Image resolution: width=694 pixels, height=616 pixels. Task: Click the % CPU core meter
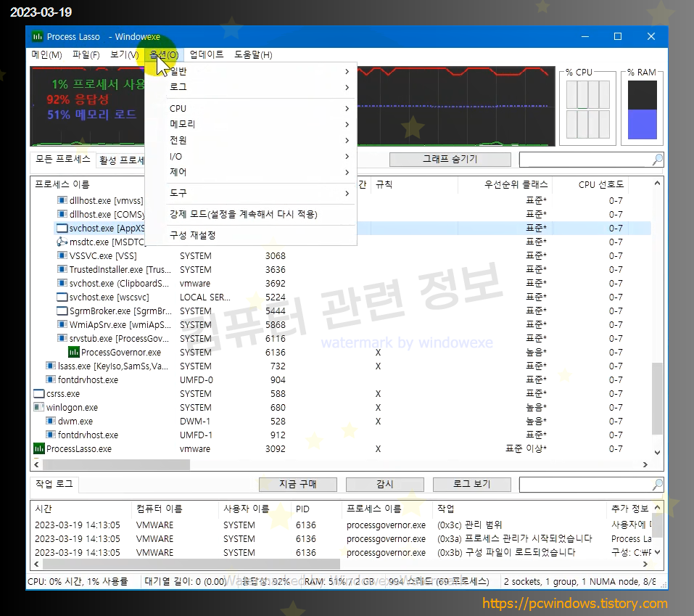pos(588,110)
